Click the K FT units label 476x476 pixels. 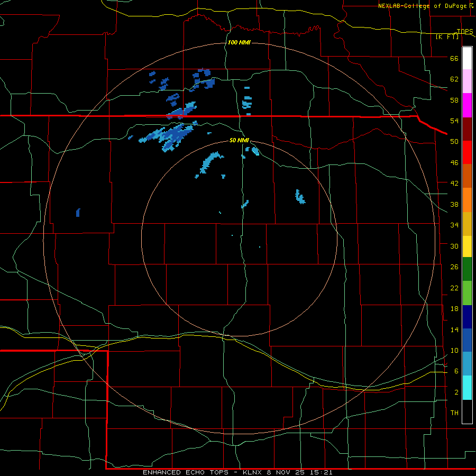click(x=447, y=36)
